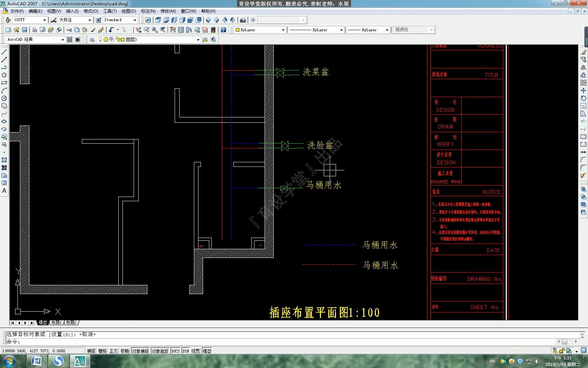Click the Help question mark icon
The width and height of the screenshot is (588, 368).
click(223, 30)
